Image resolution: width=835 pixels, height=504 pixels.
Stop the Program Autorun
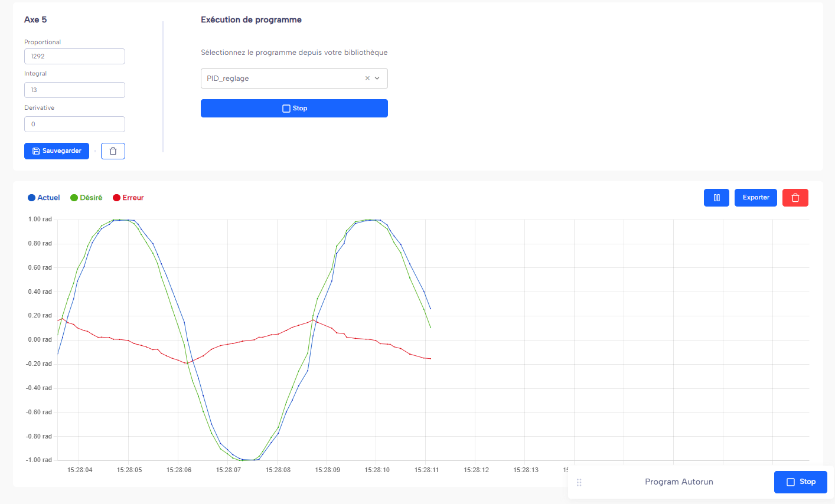[800, 482]
